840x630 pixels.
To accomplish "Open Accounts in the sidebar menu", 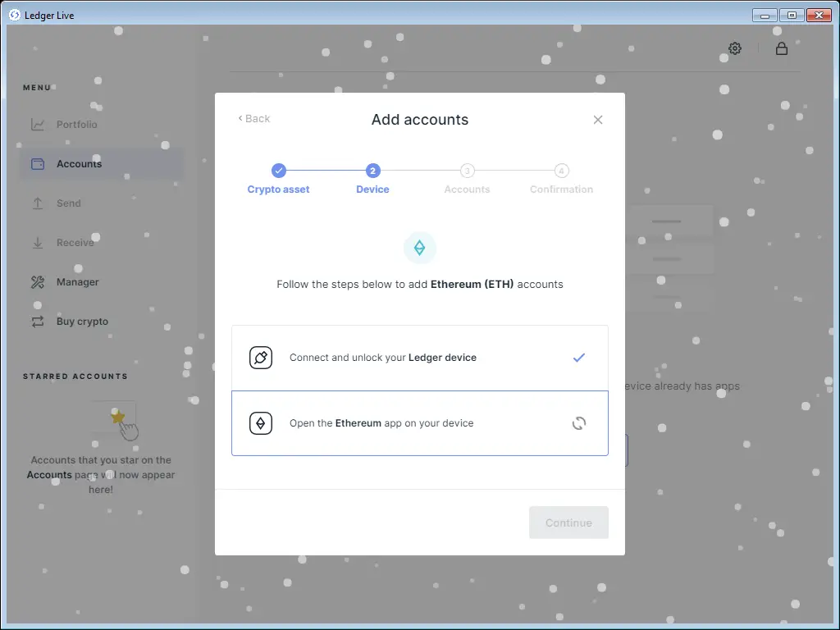I will [102, 164].
